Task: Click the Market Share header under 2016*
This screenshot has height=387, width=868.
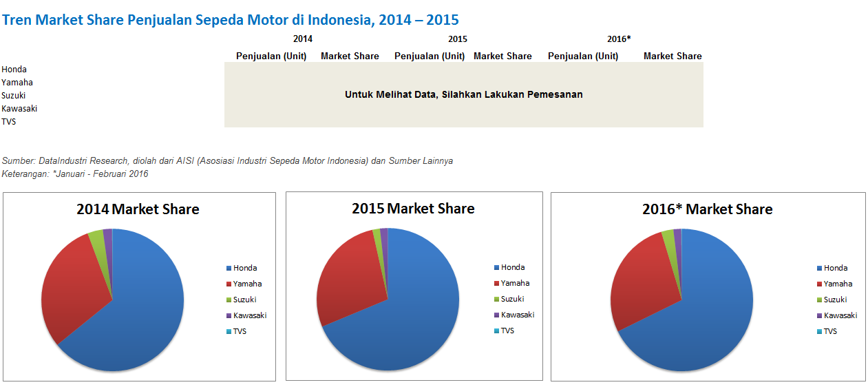Action: click(673, 56)
